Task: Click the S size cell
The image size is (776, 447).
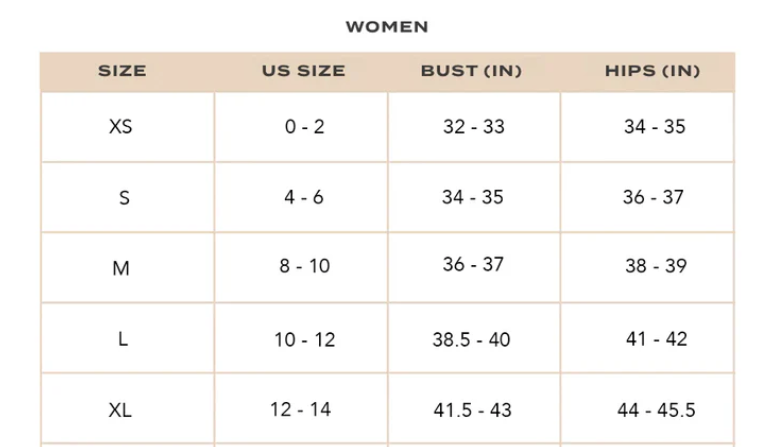Action: tap(124, 198)
